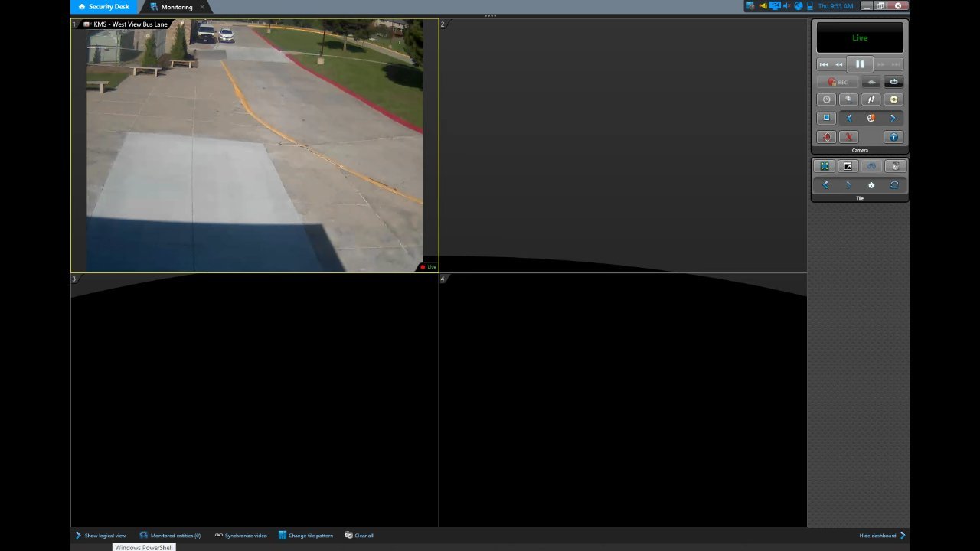The height and width of the screenshot is (551, 980).
Task: Select the KMS West View Bus Lane camera tile
Action: pos(254,145)
